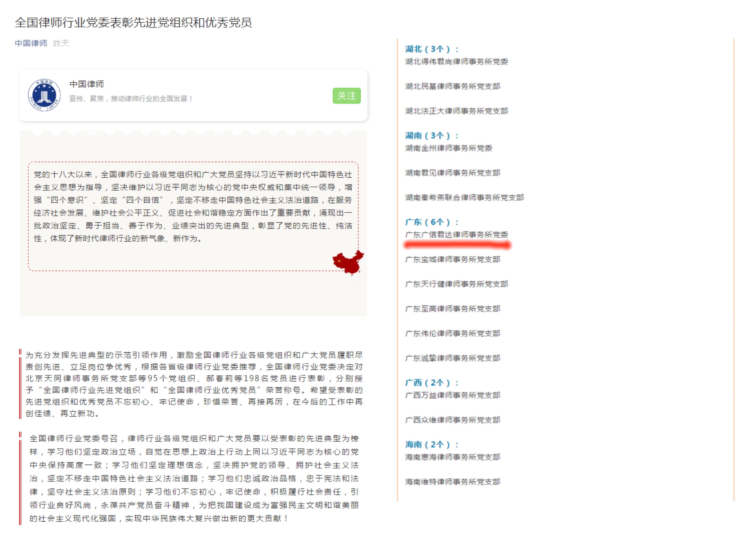This screenshot has width=756, height=540.
Task: Click the article headline about 全国律师行业党委
Action: [133, 23]
